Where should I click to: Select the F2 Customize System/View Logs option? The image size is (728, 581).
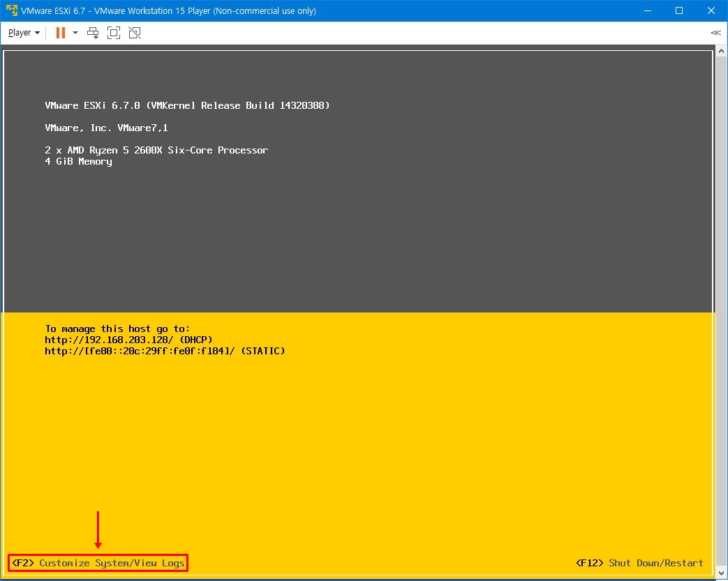[x=98, y=563]
